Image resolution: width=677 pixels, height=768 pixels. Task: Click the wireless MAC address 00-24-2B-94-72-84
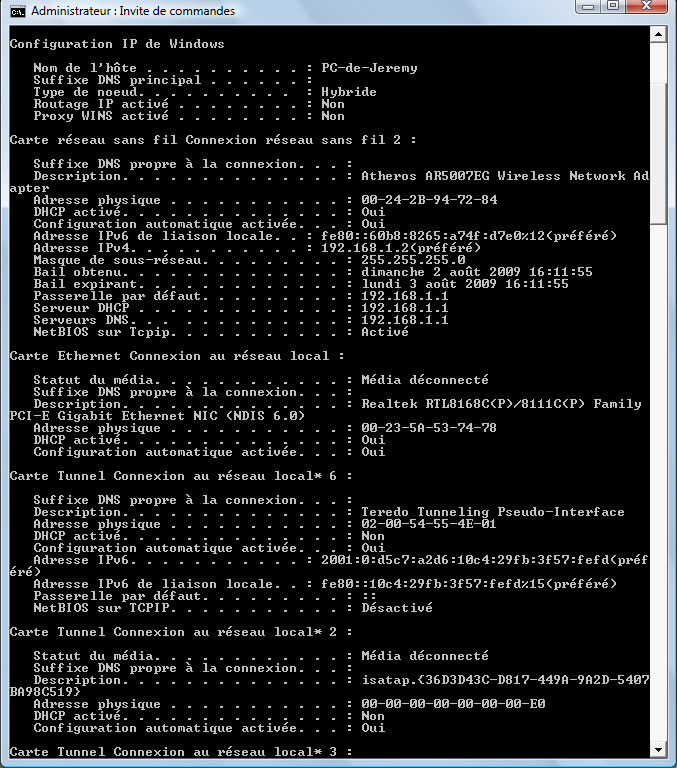click(429, 200)
